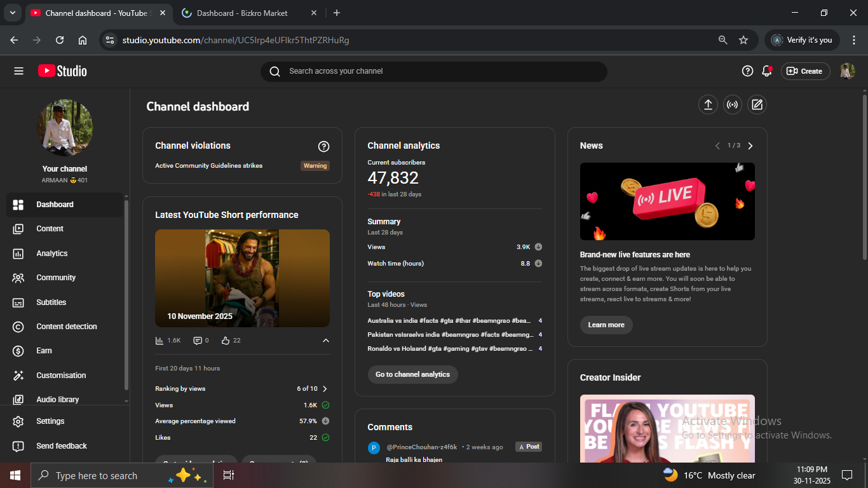Click the Create button
The height and width of the screenshot is (488, 868).
805,71
